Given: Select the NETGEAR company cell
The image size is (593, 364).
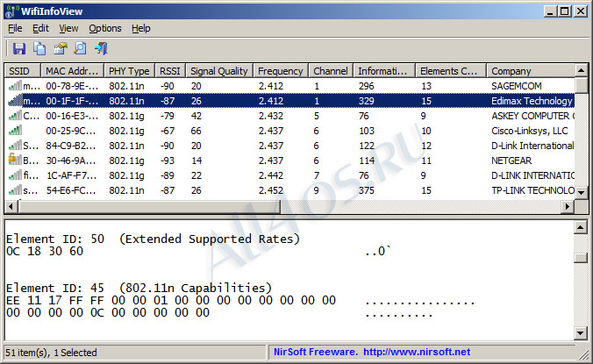Looking at the screenshot, I should 511,161.
